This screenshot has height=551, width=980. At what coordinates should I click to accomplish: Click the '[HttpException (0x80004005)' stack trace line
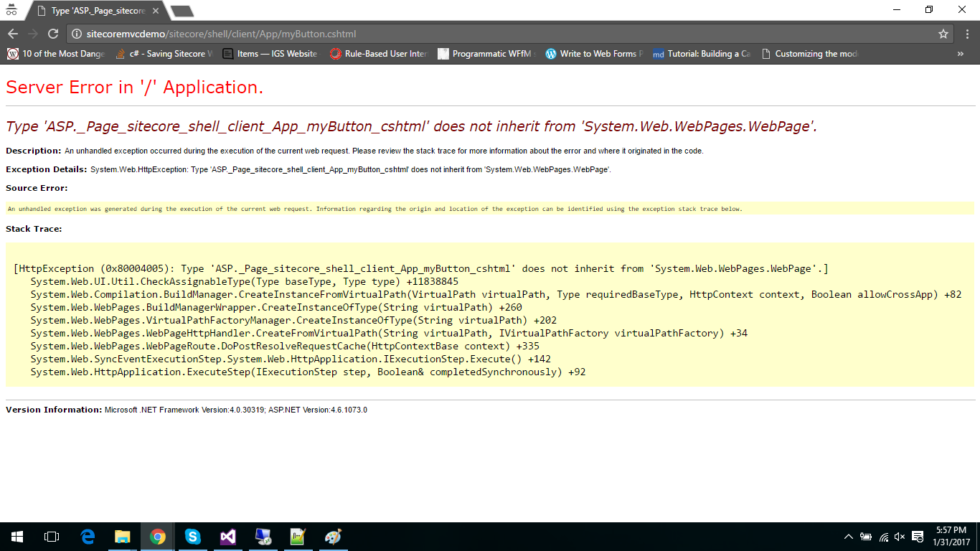pos(421,268)
